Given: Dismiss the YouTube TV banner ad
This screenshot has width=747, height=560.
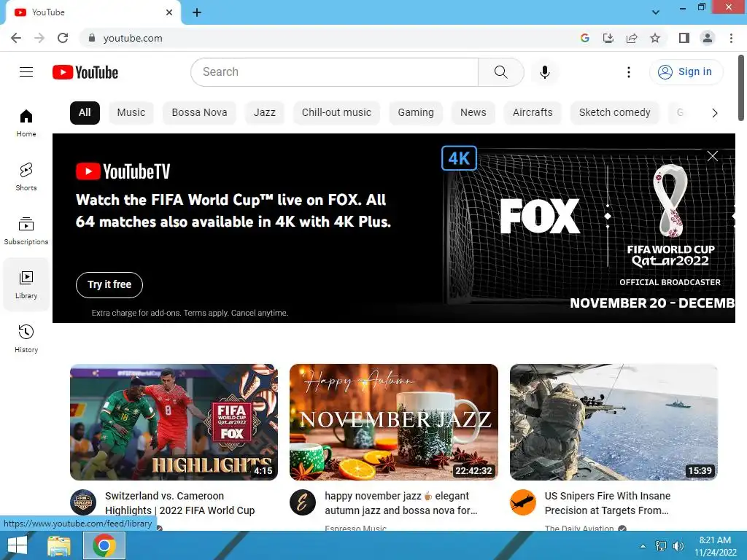Looking at the screenshot, I should [x=712, y=156].
